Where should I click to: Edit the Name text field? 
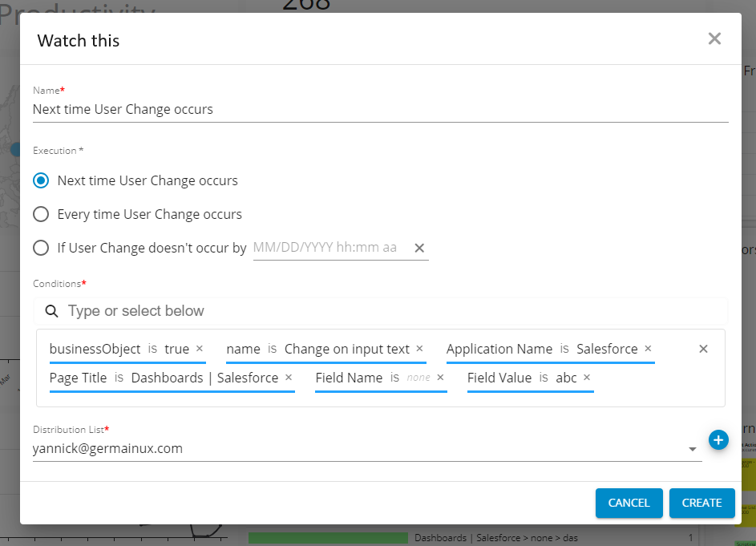(x=380, y=109)
